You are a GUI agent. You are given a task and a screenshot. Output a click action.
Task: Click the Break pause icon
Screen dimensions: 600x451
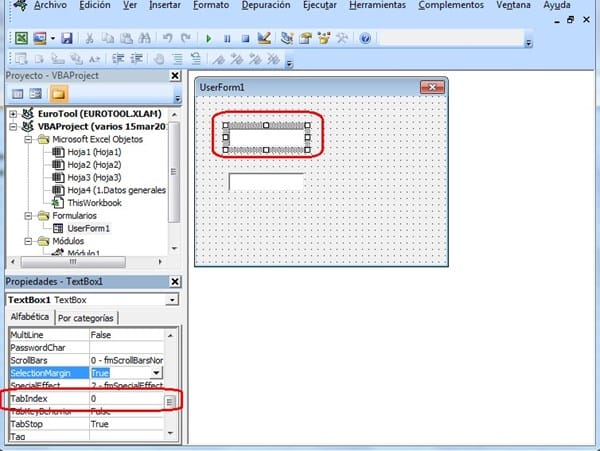[227, 39]
